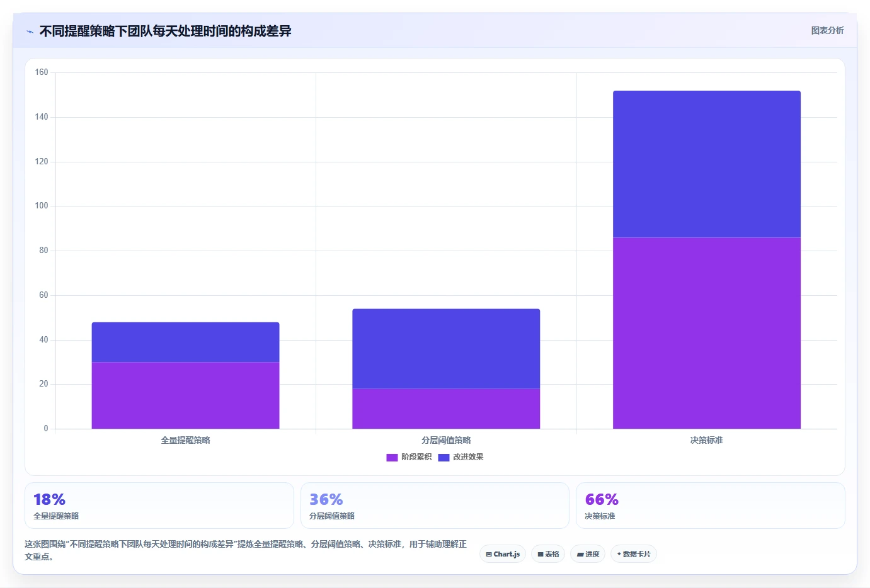Screen dimensions: 870x588
Task: Click the 决策标准 x-axis label
Action: 707,440
